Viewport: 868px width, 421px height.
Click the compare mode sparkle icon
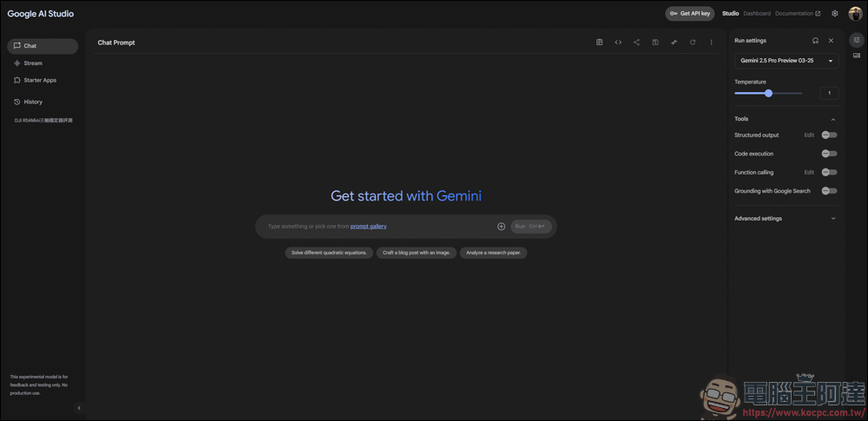pyautogui.click(x=674, y=42)
